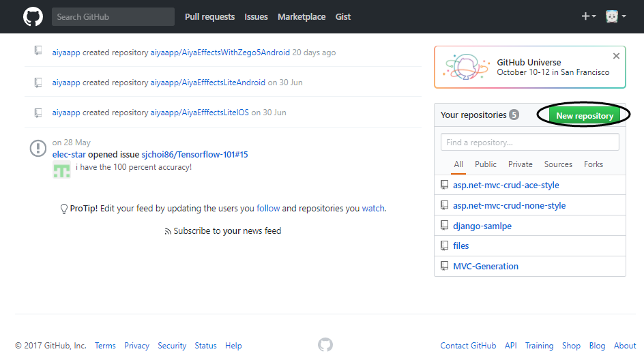Select the Forks repositories filter tab
Image resolution: width=644 pixels, height=358 pixels.
(x=594, y=164)
